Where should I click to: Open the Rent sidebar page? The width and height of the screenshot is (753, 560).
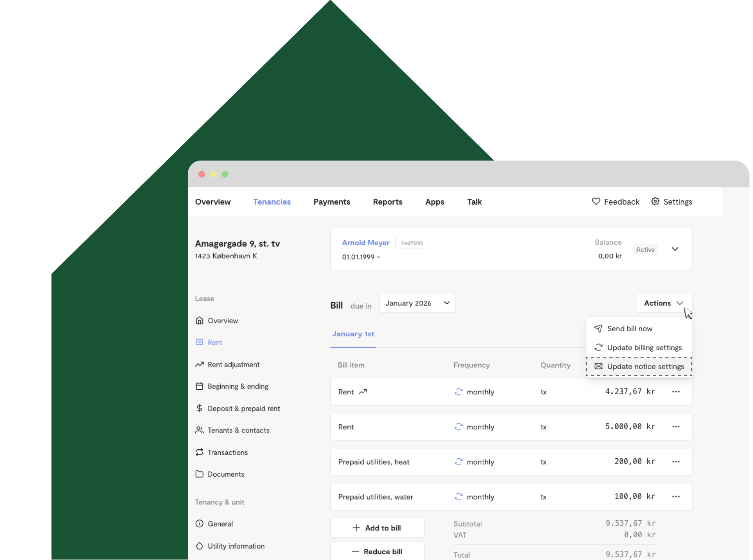point(215,343)
